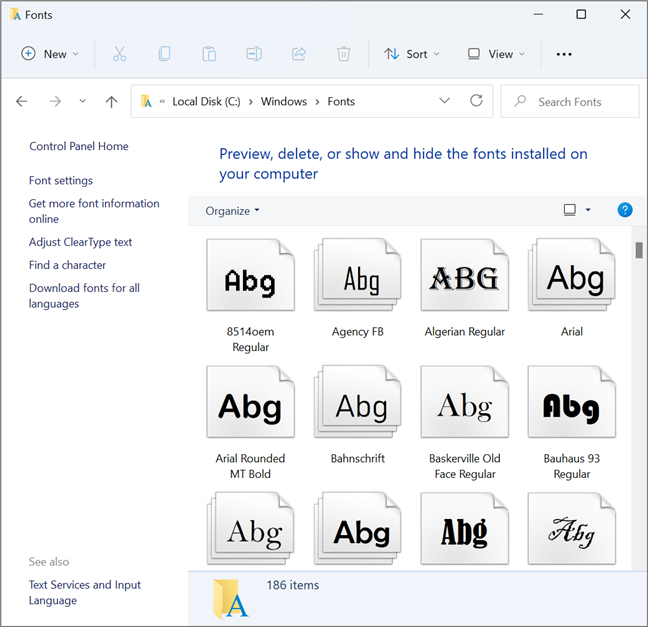The width and height of the screenshot is (648, 627).
Task: Click the Cut scissors icon
Action: tap(119, 54)
